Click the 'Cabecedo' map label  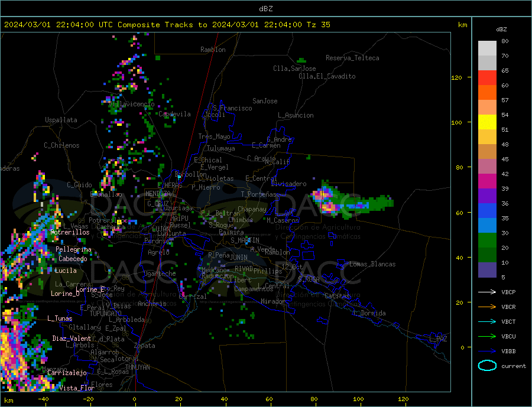tap(73, 259)
